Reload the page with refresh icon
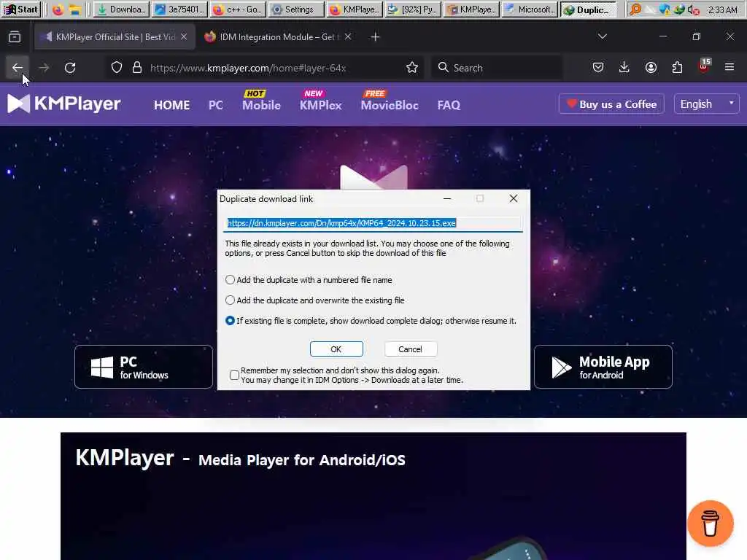This screenshot has height=560, width=747. pos(70,68)
